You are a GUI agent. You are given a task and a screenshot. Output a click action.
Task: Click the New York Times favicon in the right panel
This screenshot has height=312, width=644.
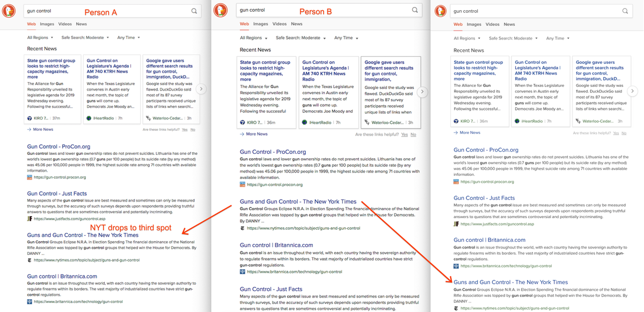(x=456, y=308)
